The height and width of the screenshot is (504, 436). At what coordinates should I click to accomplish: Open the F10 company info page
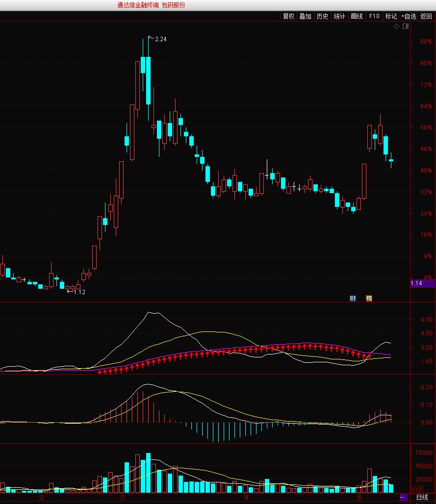[374, 16]
